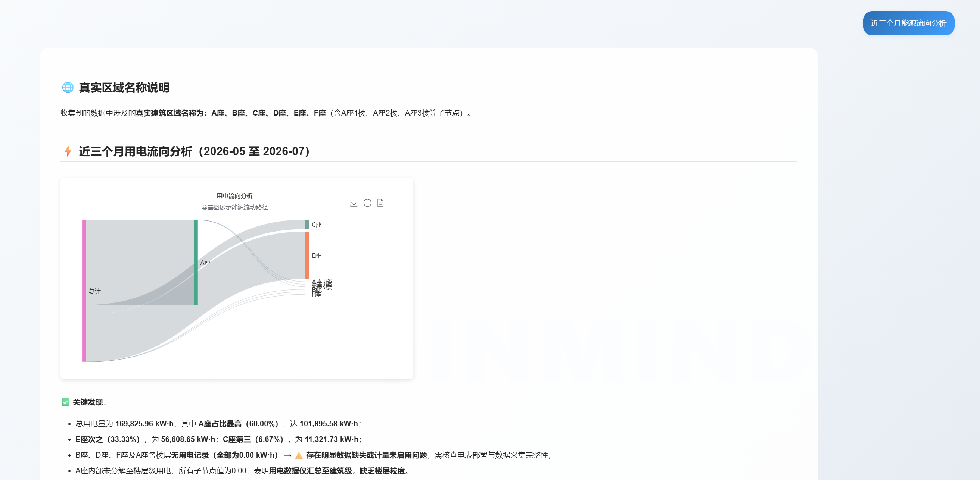Viewport: 980px width, 480px height.
Task: Click the text A座占比最高 (60.00%)
Action: pyautogui.click(x=240, y=424)
